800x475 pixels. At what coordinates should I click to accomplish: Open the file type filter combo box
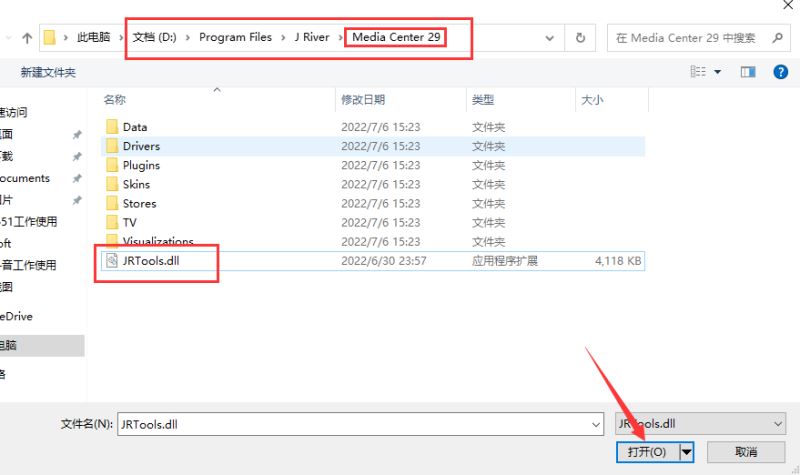tap(700, 424)
